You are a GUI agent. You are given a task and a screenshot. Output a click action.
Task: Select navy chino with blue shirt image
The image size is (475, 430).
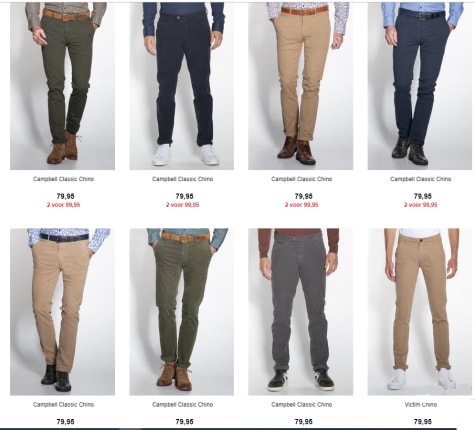coord(420,86)
